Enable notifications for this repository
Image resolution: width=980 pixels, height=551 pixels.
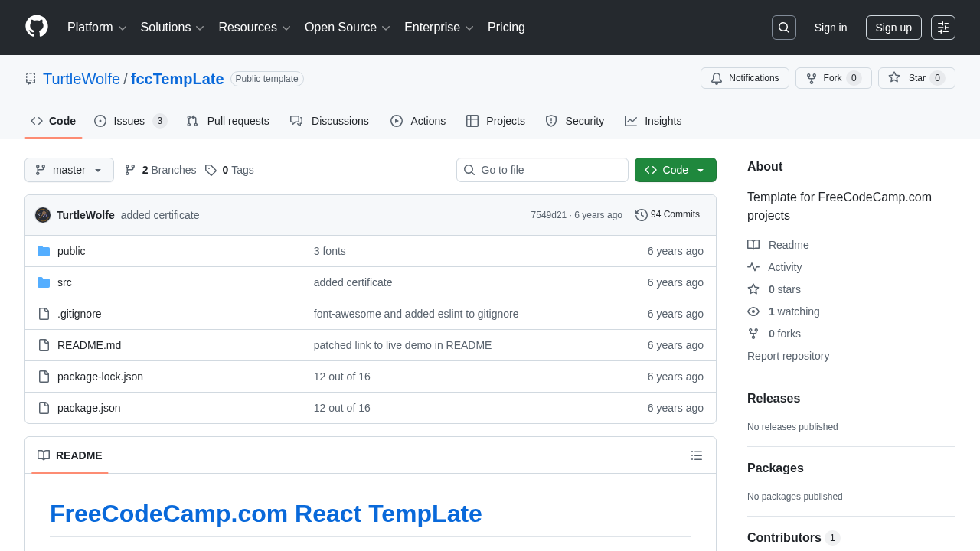point(744,78)
